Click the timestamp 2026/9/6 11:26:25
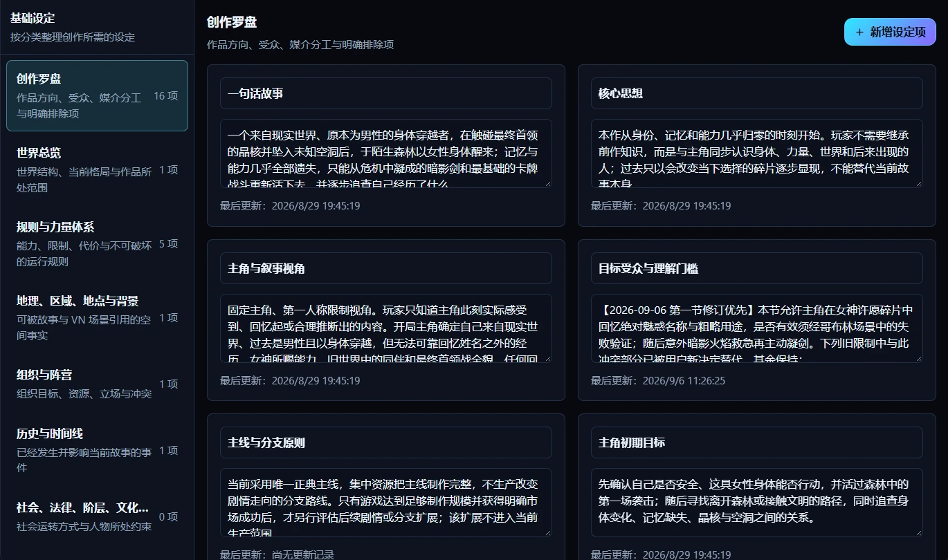 pyautogui.click(x=684, y=380)
